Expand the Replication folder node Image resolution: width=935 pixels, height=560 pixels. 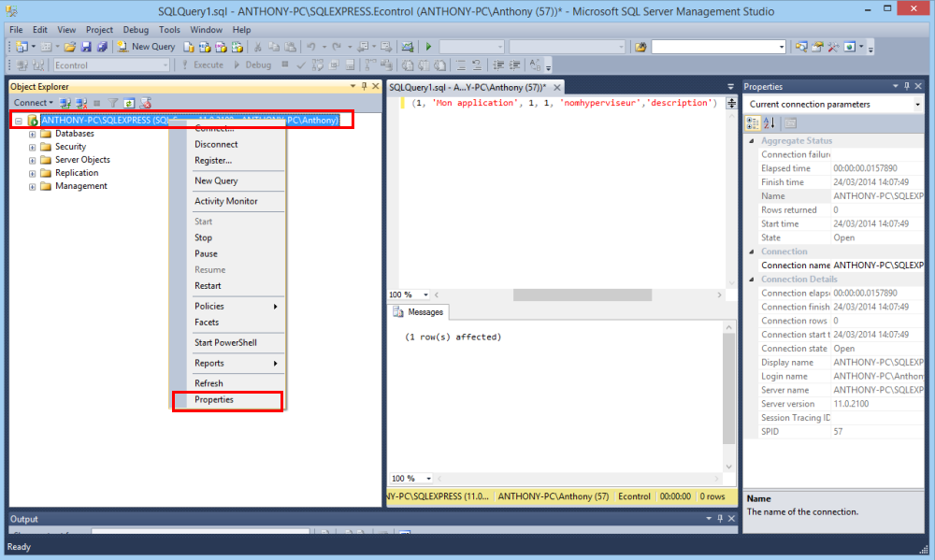pos(32,174)
